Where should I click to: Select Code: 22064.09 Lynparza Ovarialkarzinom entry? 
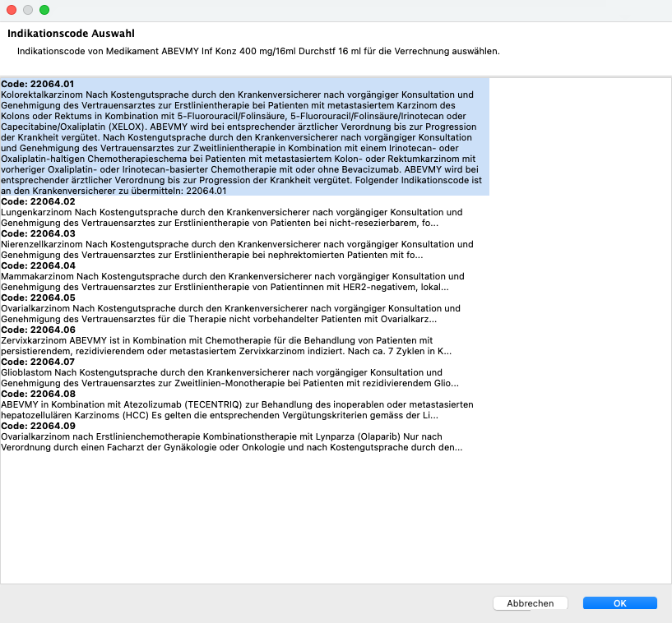(245, 436)
